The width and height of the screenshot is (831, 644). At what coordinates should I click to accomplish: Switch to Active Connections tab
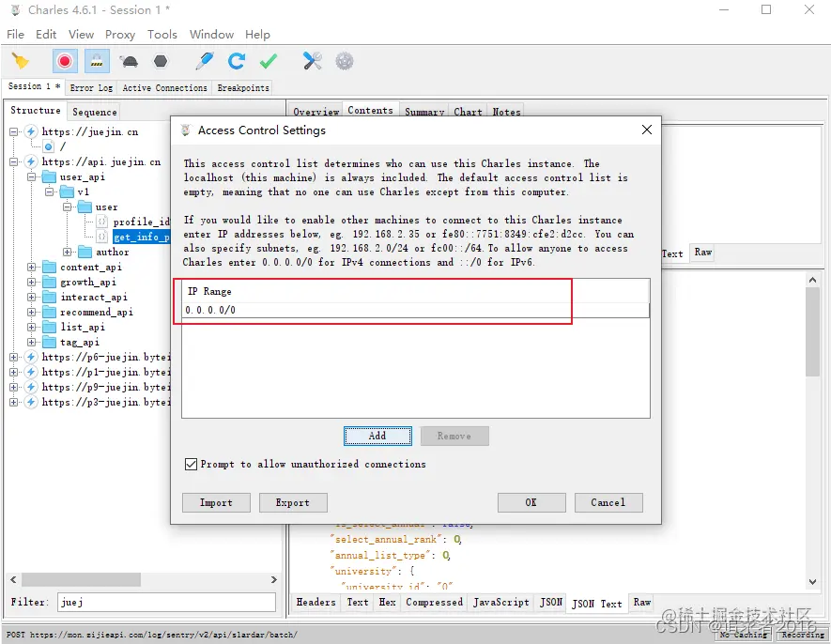point(165,88)
